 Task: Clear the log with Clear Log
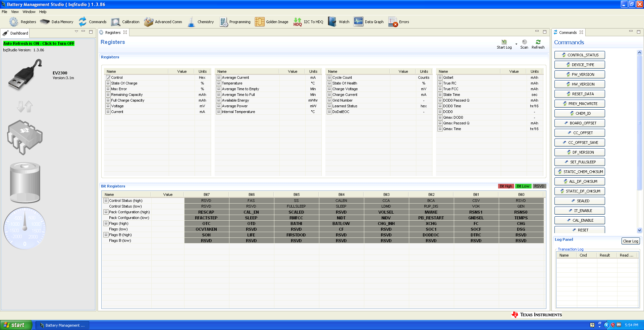tap(631, 241)
